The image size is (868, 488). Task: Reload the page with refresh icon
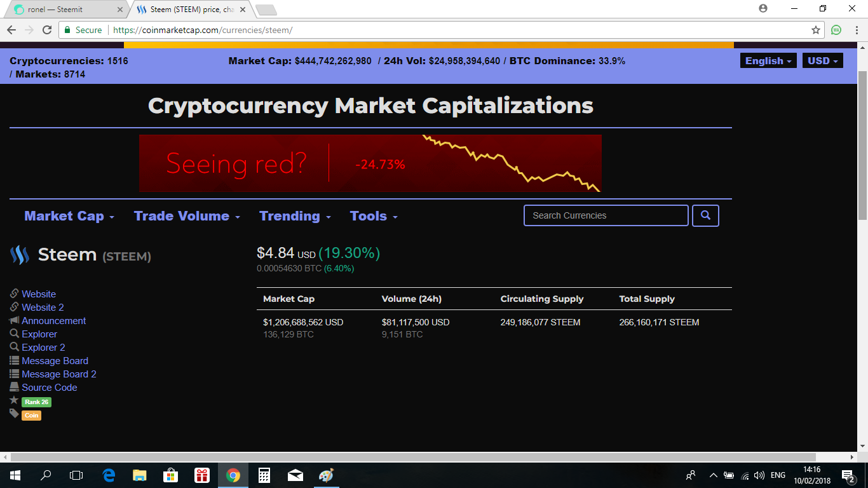point(47,30)
